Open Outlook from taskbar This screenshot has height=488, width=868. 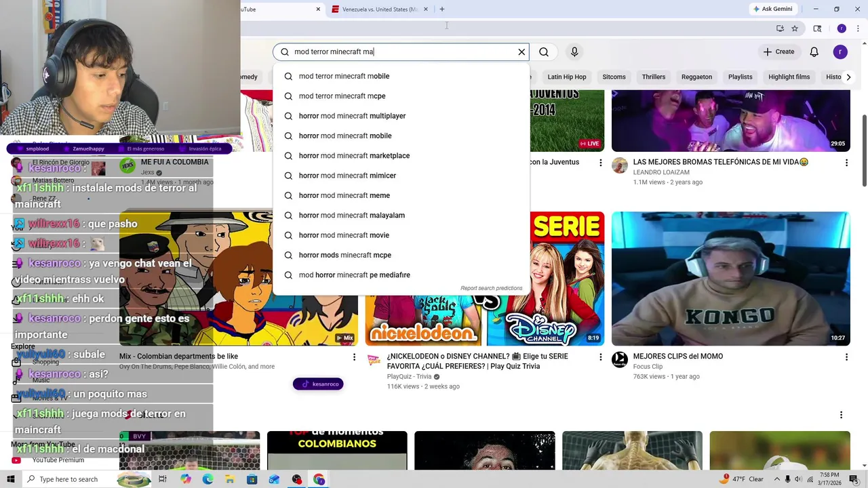tap(274, 479)
